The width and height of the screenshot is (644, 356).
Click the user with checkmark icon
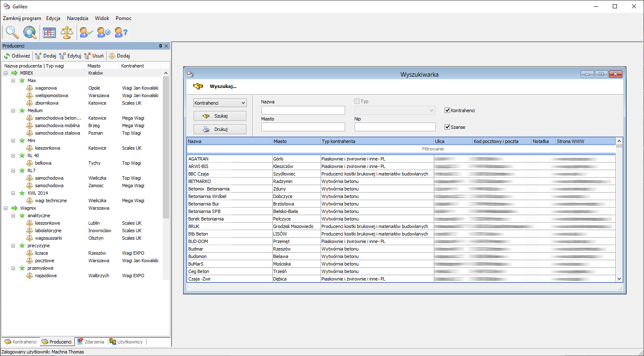point(86,32)
